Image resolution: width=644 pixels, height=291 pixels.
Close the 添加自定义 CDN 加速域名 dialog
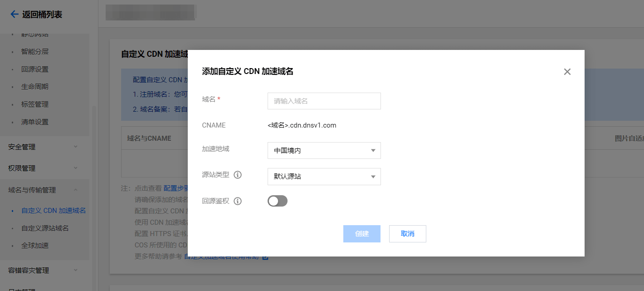click(x=567, y=71)
